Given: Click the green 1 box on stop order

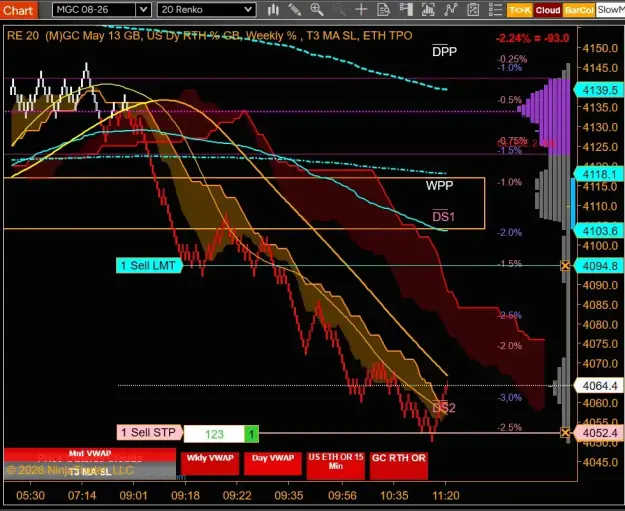Looking at the screenshot, I should (x=252, y=434).
